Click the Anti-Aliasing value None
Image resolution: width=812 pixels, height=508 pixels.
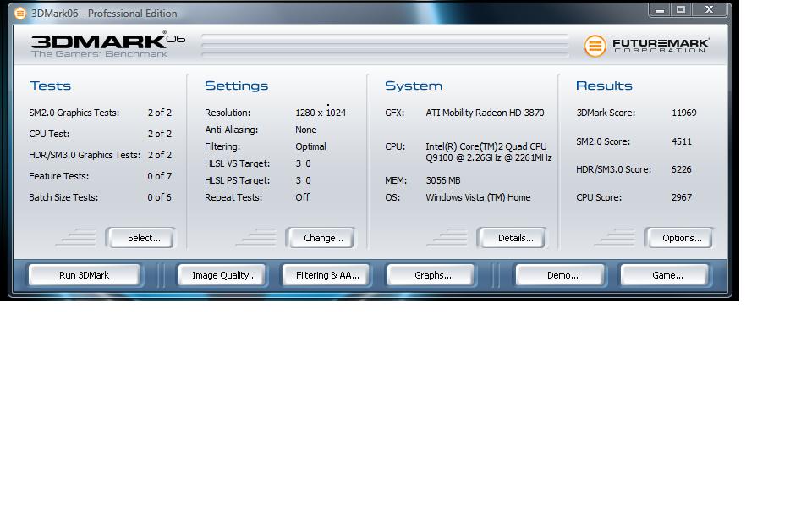click(x=306, y=130)
